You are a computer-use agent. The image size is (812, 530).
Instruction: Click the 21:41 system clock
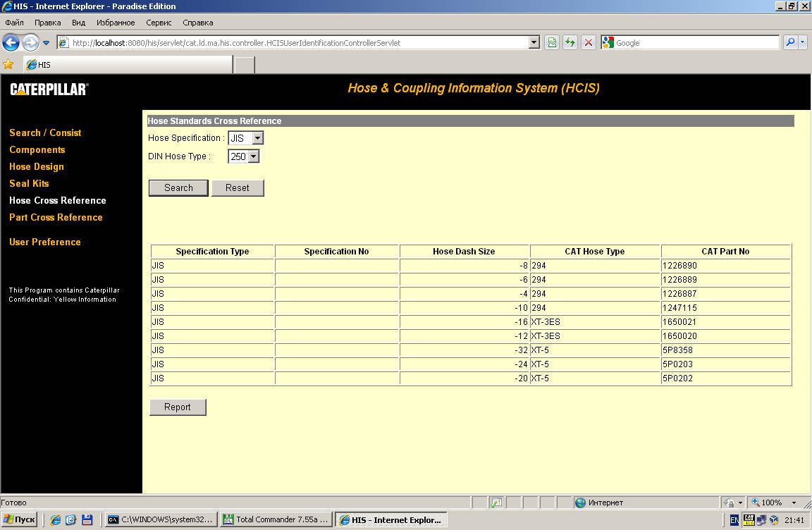[794, 520]
